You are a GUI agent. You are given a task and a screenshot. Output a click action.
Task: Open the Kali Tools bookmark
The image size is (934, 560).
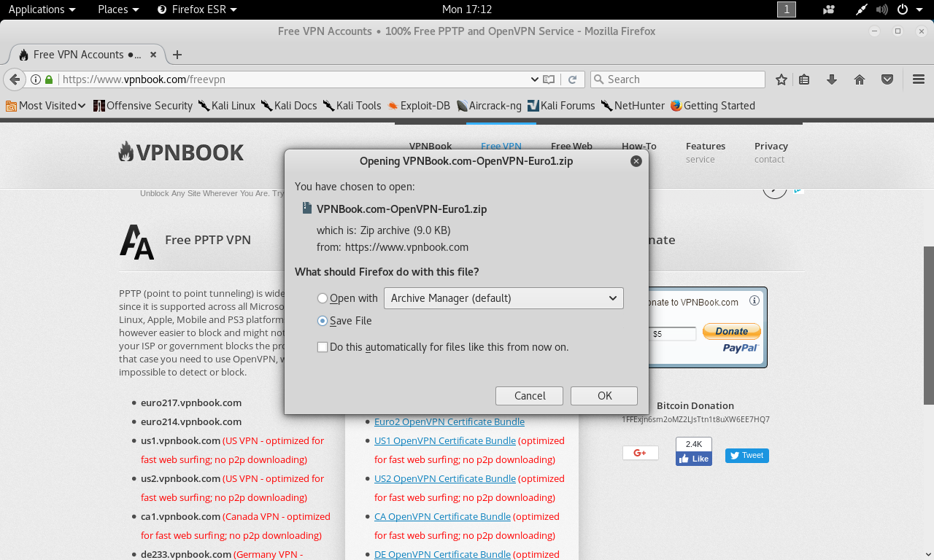[352, 106]
